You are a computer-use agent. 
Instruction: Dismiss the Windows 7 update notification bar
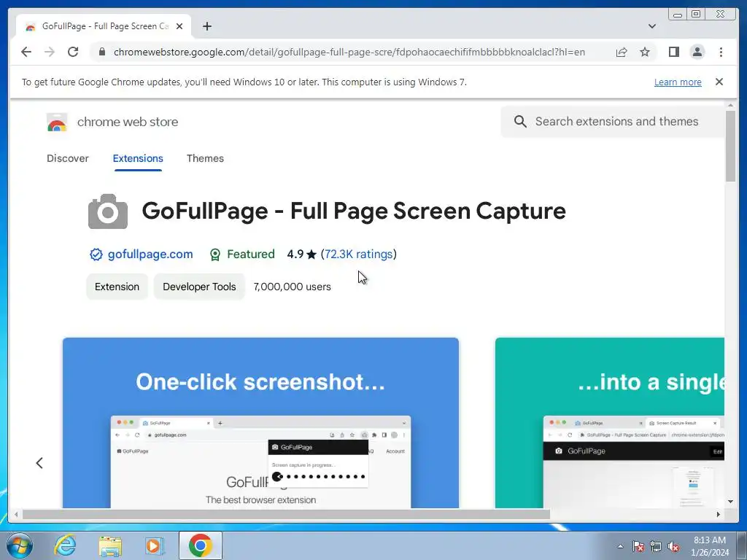tap(719, 82)
